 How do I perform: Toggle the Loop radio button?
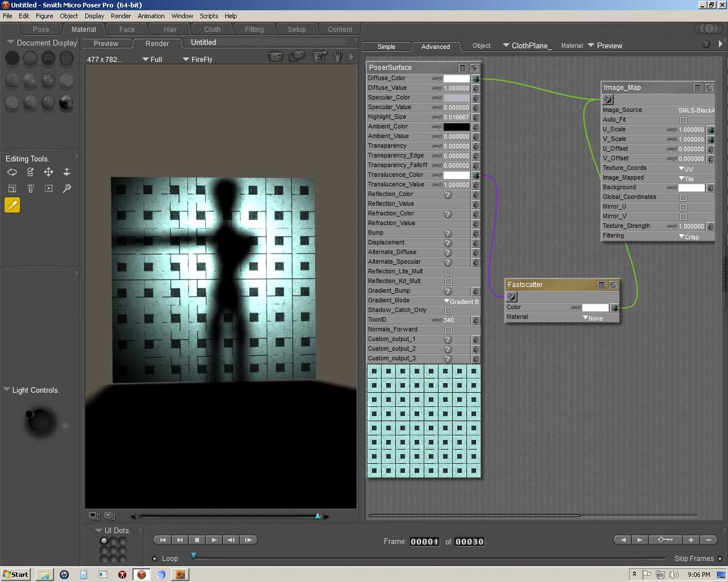pyautogui.click(x=155, y=559)
